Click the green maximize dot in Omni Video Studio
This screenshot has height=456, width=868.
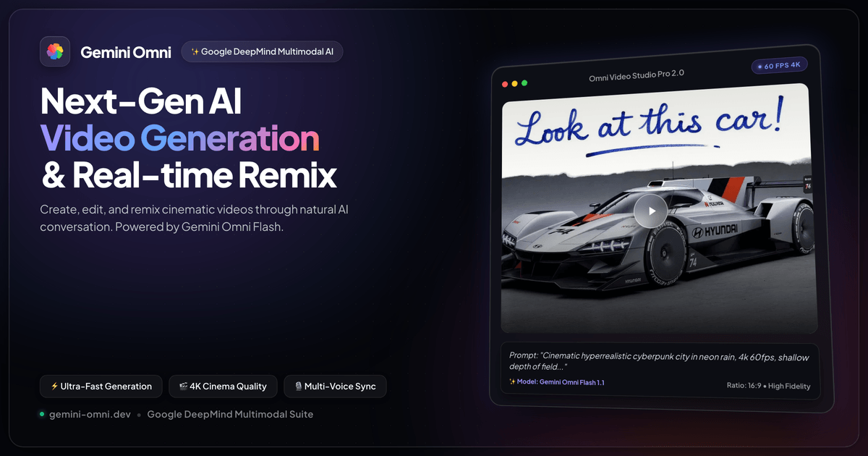[x=524, y=83]
